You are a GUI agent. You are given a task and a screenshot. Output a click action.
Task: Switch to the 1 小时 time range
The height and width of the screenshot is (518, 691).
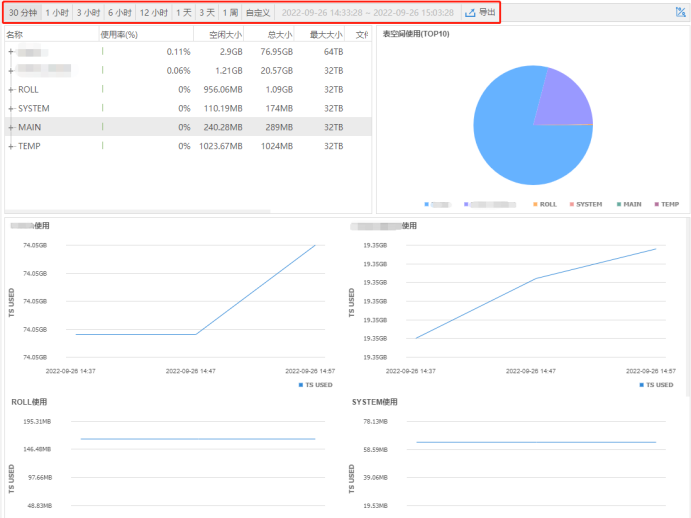click(x=57, y=13)
